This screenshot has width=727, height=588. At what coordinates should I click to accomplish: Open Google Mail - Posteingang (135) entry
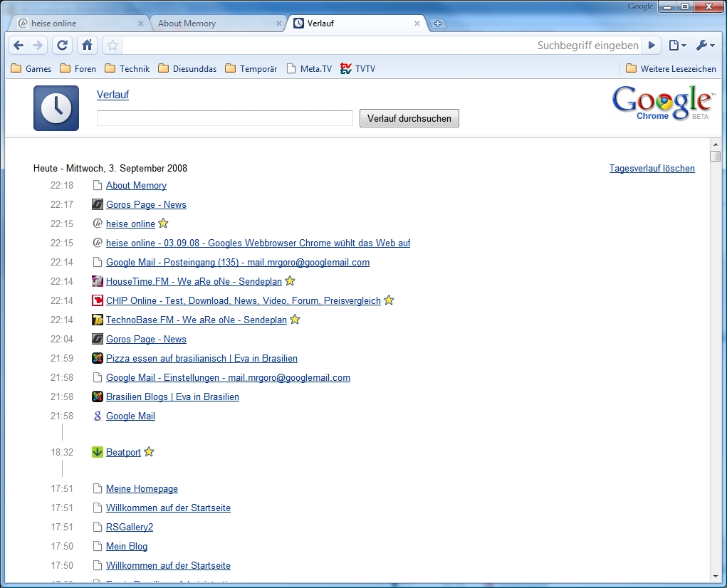pyautogui.click(x=238, y=262)
